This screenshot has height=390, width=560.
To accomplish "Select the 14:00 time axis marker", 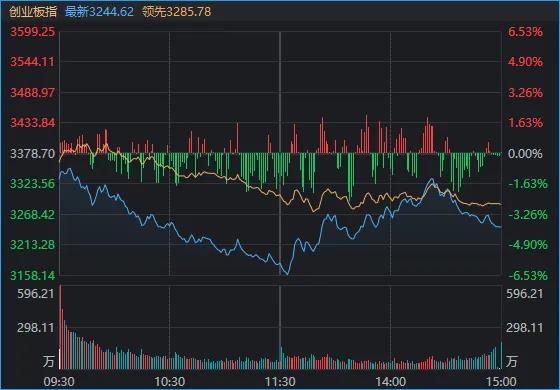I will 391,382.
